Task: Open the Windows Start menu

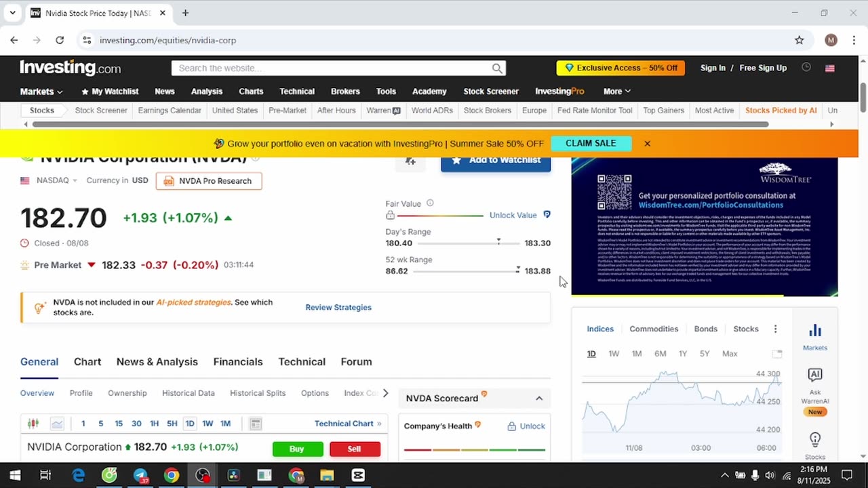Action: click(14, 475)
